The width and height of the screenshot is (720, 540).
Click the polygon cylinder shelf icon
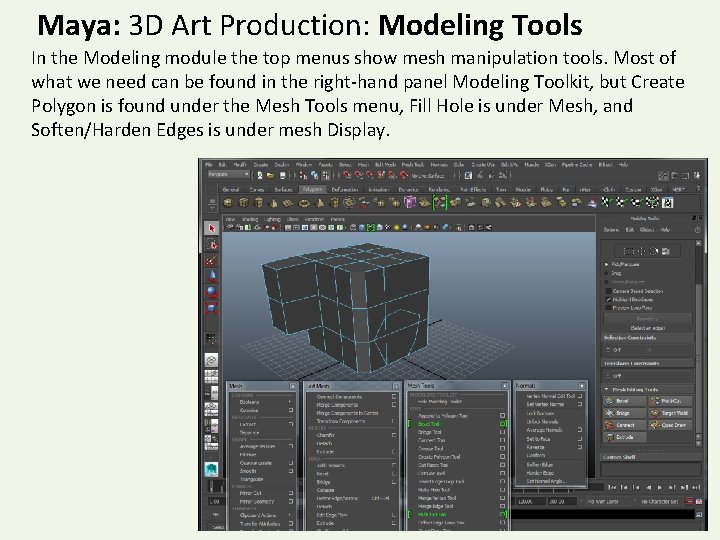(259, 202)
